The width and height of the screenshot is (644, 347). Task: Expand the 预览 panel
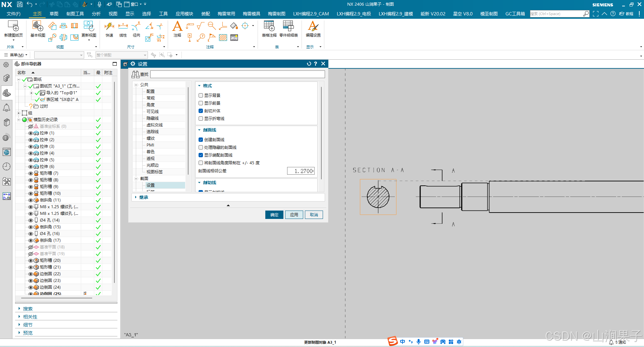pos(19,333)
